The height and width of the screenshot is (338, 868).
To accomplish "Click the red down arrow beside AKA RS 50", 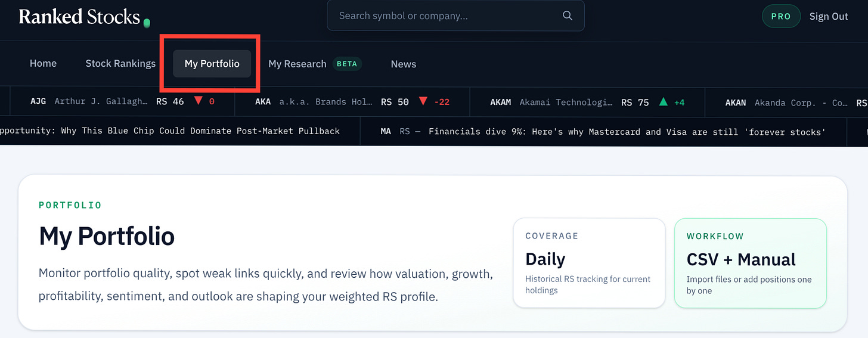I will tap(423, 101).
